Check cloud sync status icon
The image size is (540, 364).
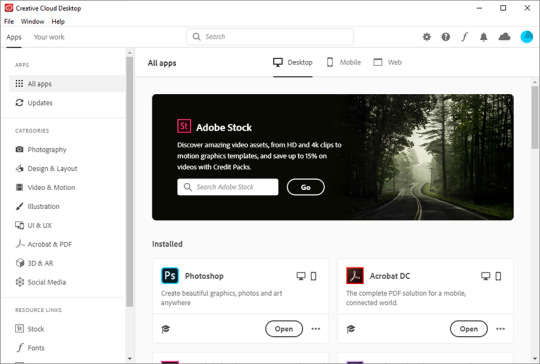[x=504, y=37]
